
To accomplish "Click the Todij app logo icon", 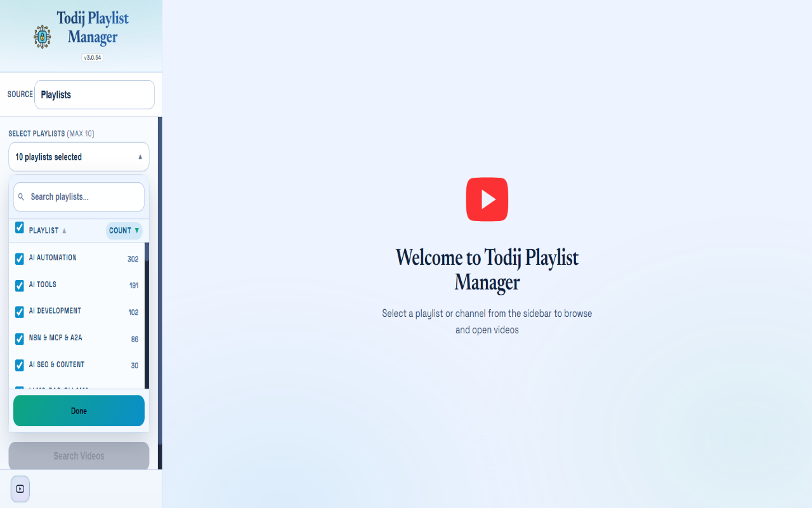I will click(42, 36).
